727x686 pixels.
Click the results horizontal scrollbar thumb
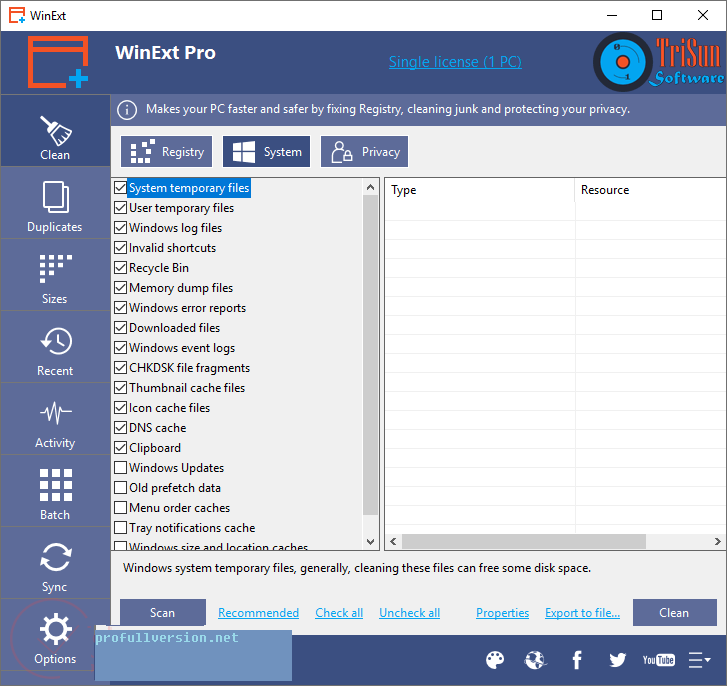523,541
